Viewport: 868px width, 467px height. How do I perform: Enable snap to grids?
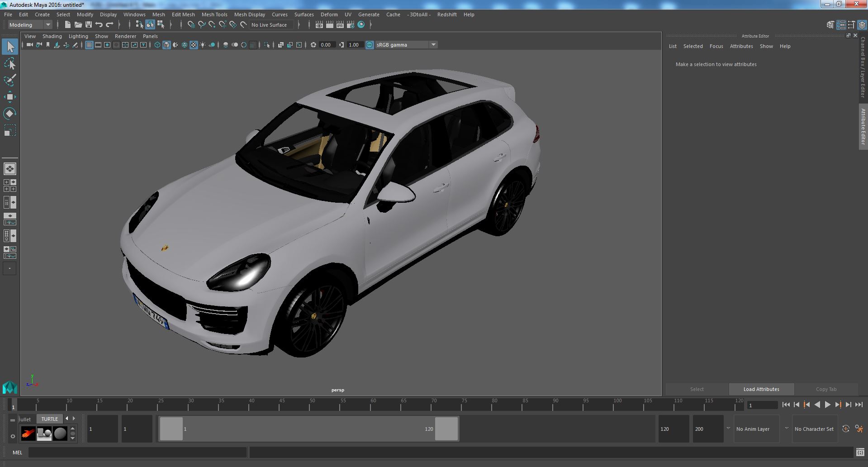(191, 25)
